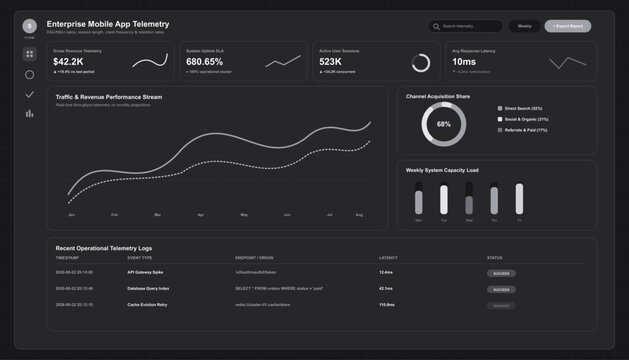This screenshot has width=629, height=360.
Task: Open the Weekly period selector
Action: point(524,26)
